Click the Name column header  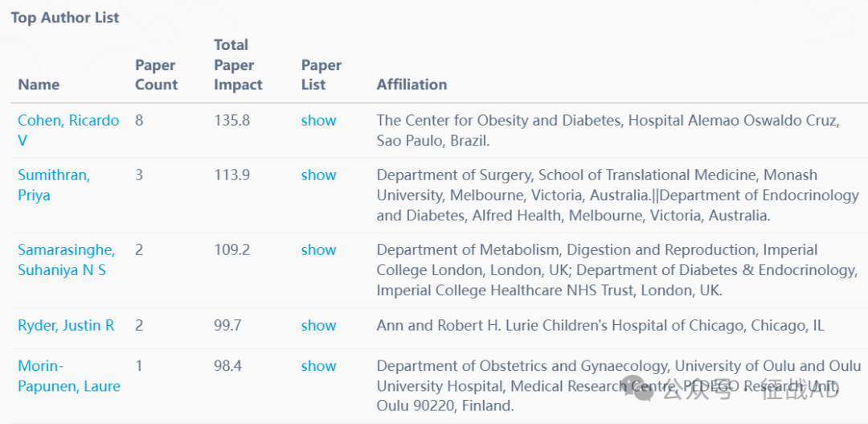pos(39,84)
